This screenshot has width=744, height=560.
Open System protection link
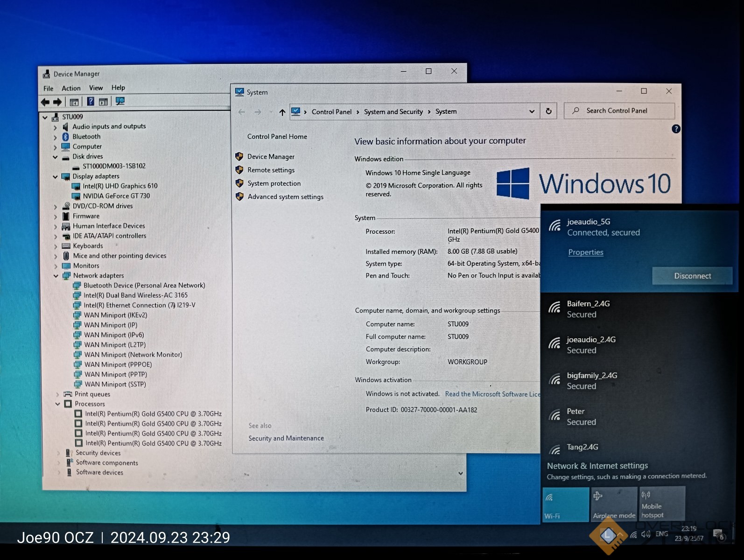[x=274, y=183]
